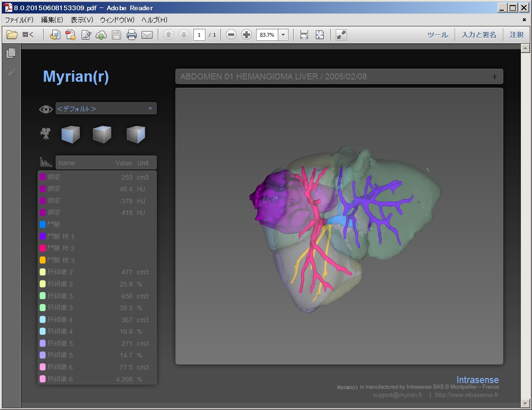Click the zoom in plus button
532x410 pixels.
tap(247, 35)
